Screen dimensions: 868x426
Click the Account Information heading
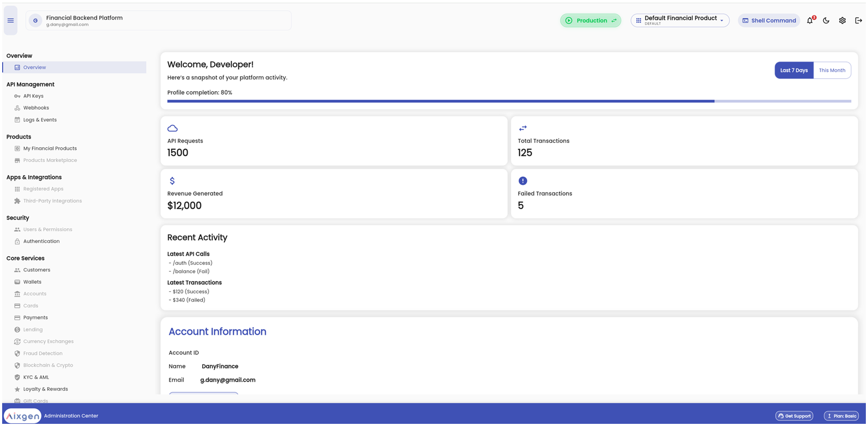pos(217,332)
